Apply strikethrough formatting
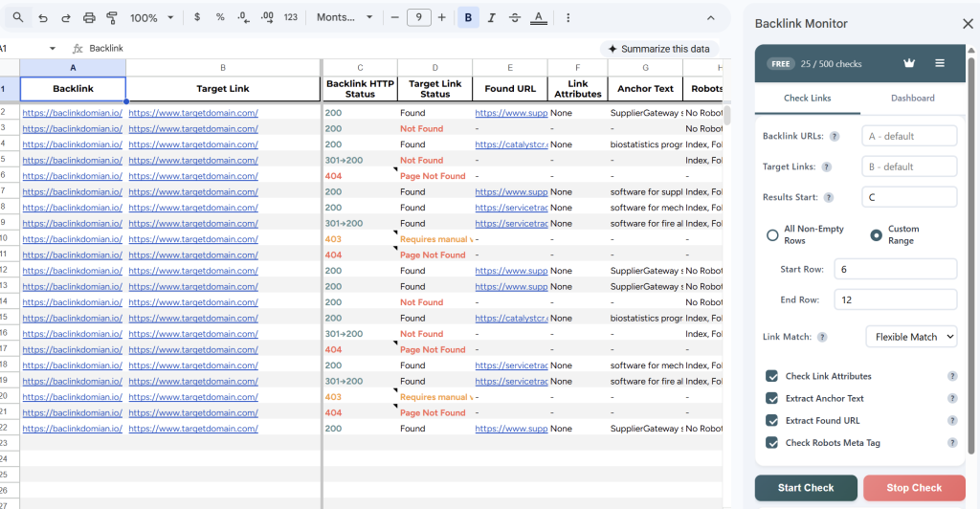980x509 pixels. pyautogui.click(x=515, y=17)
